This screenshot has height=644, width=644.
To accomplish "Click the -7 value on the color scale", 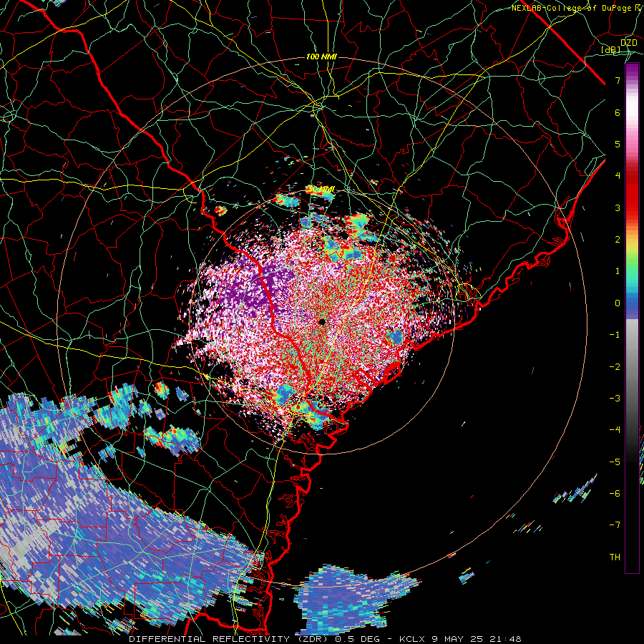I will tap(615, 525).
